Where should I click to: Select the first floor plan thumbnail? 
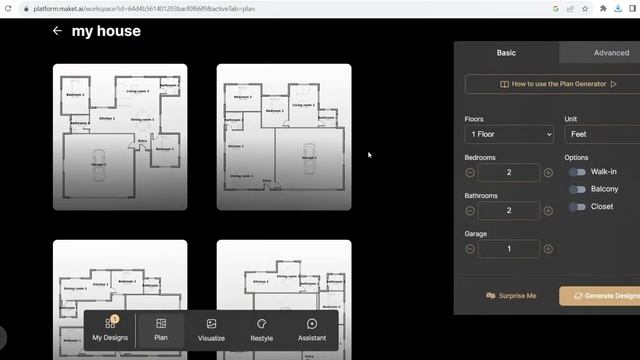pyautogui.click(x=120, y=137)
